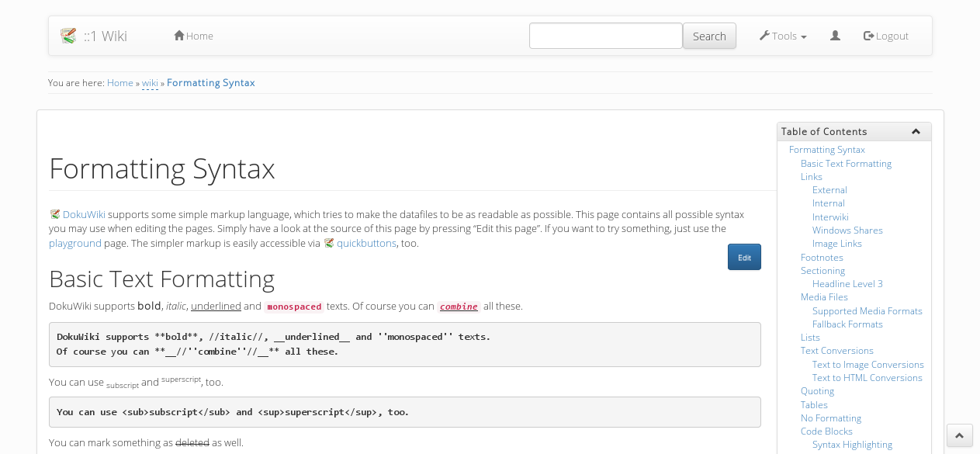Collapse the Table of Contents chevron
This screenshot has height=454, width=980.
click(916, 132)
